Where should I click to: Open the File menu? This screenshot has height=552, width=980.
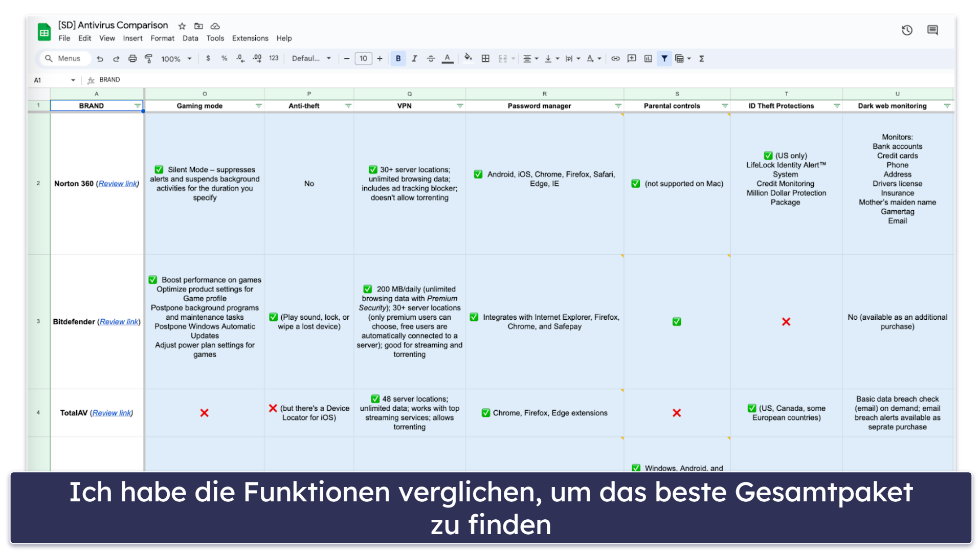pyautogui.click(x=64, y=38)
